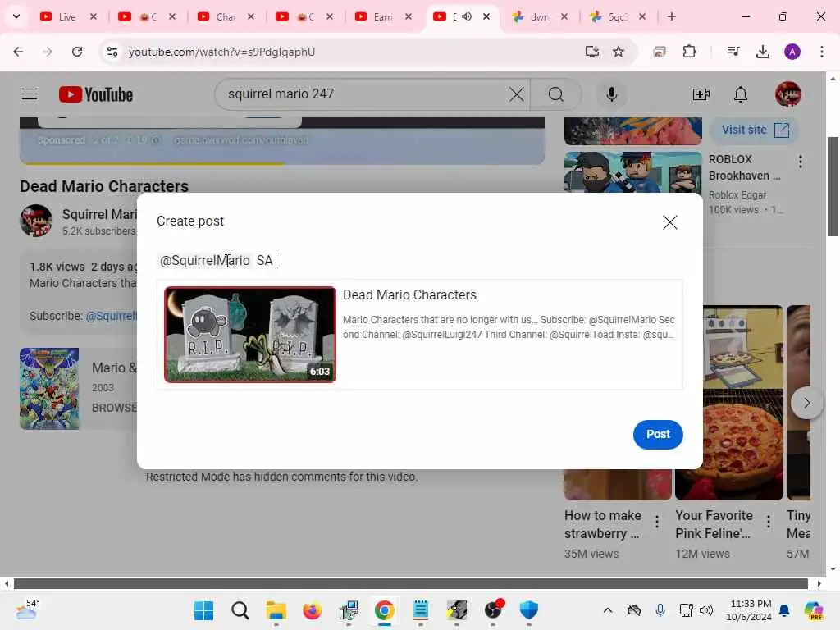
Task: Open Windows taskbar search
Action: [x=240, y=610]
